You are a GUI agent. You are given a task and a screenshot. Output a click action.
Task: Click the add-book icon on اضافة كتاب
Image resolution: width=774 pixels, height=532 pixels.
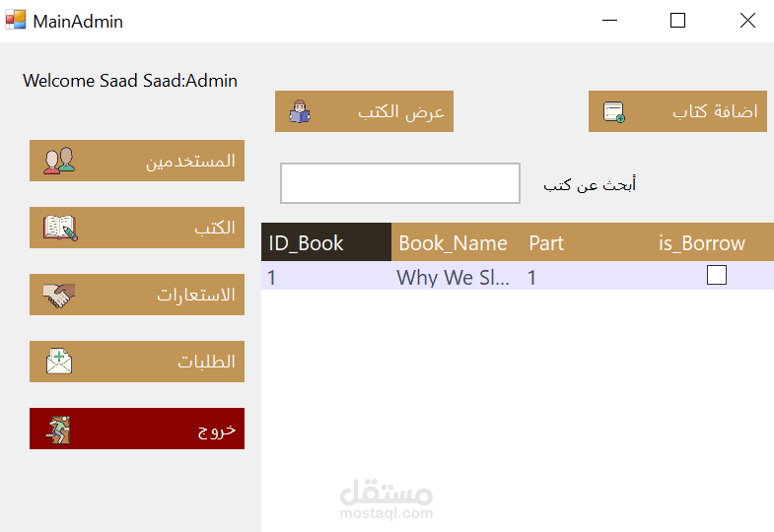click(x=613, y=111)
